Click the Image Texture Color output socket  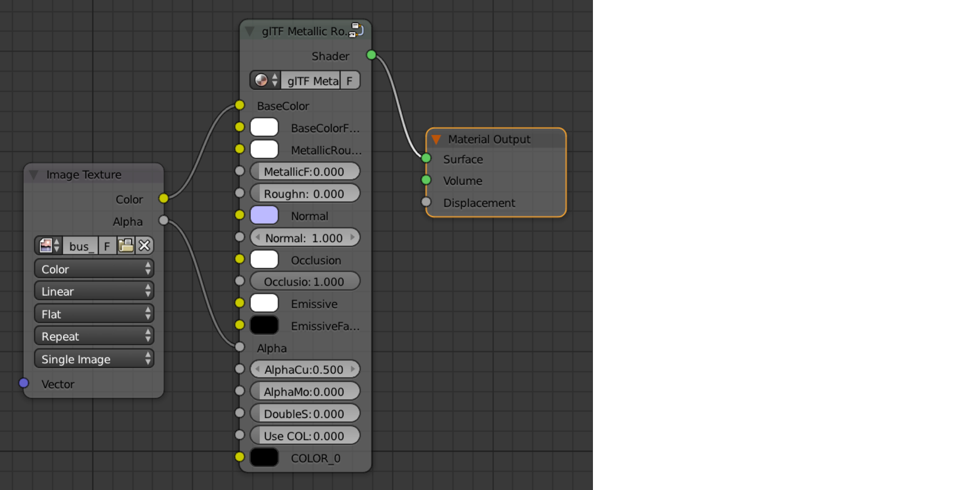(164, 198)
